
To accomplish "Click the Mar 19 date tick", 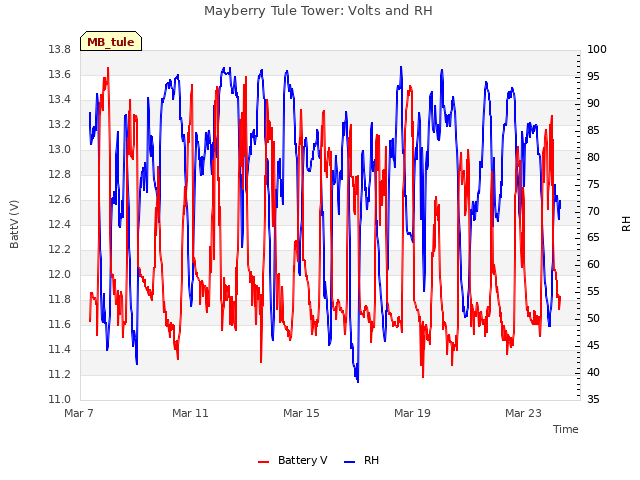I will coord(412,413).
